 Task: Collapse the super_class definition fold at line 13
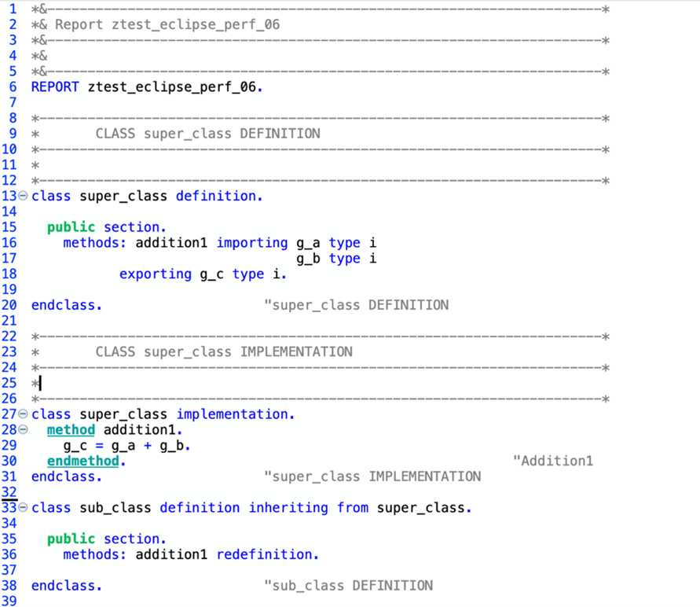23,196
